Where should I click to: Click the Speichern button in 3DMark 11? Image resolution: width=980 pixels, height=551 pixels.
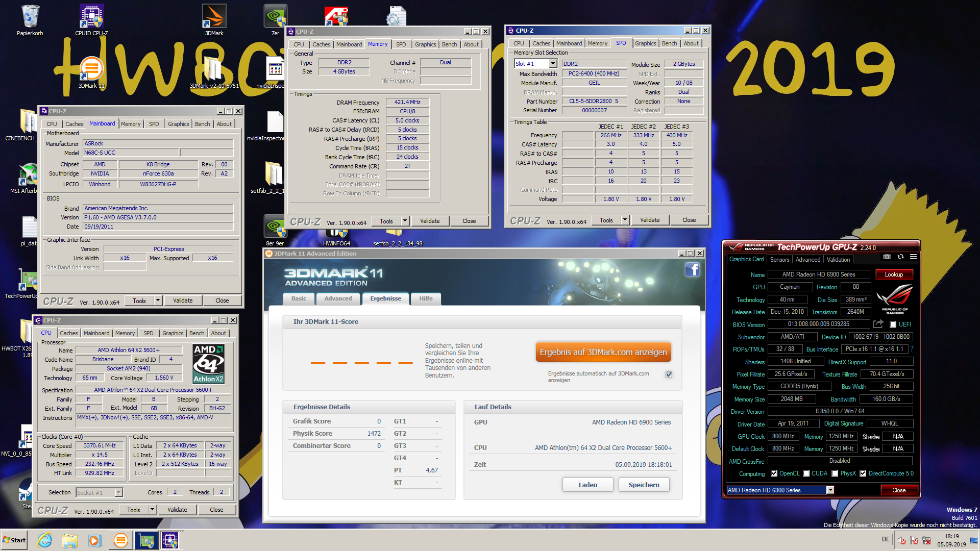point(644,485)
